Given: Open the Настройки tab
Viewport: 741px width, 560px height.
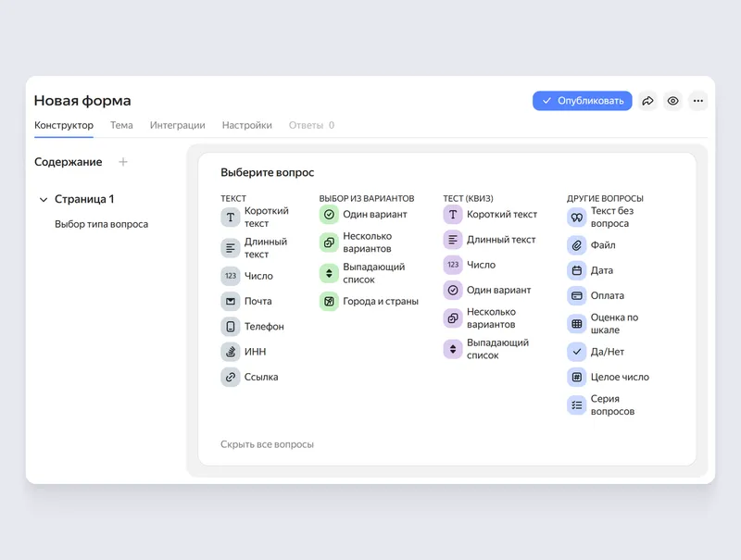Looking at the screenshot, I should (x=247, y=125).
